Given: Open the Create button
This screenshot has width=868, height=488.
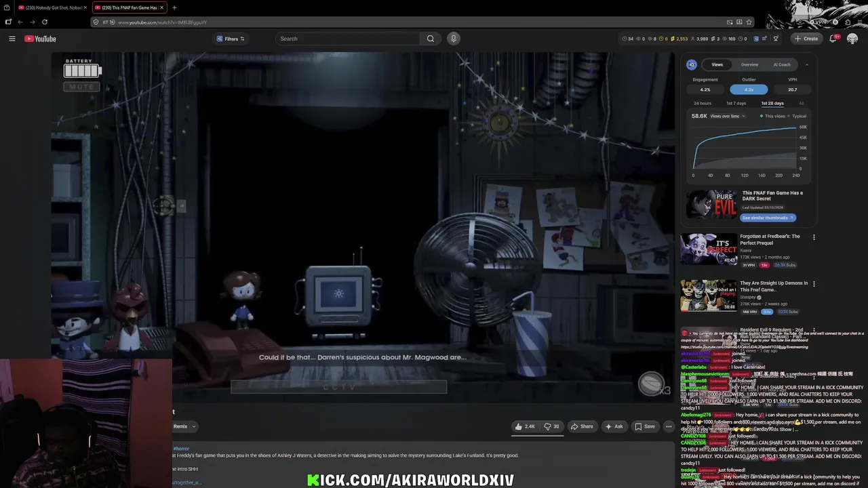Looking at the screenshot, I should click(806, 39).
